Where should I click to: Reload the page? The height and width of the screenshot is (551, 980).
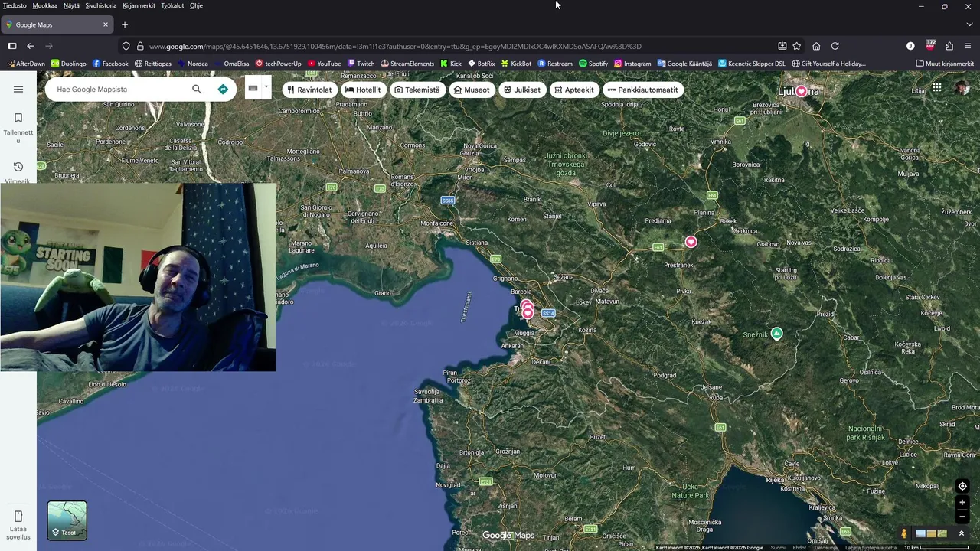pyautogui.click(x=835, y=46)
